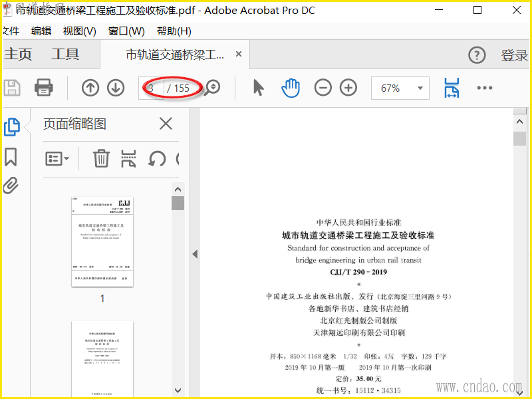Click the document vertical scrollbar thumb
Viewport: 532px width, 399px height.
519,138
